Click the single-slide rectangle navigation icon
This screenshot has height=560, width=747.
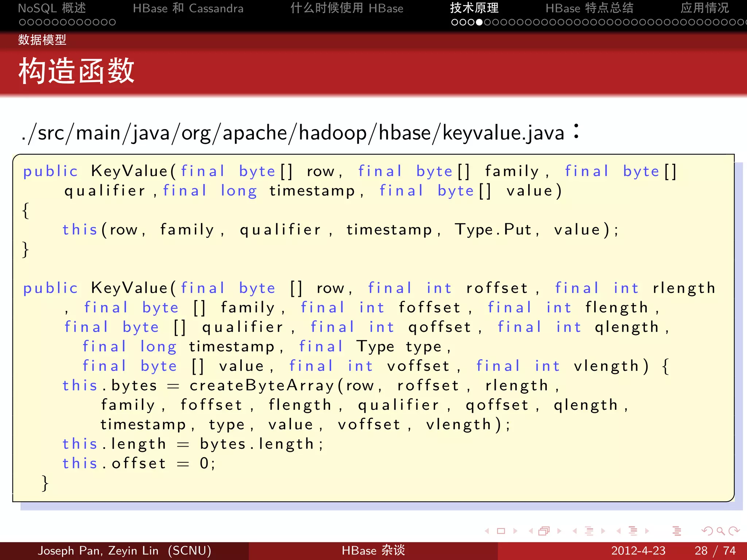click(x=501, y=531)
